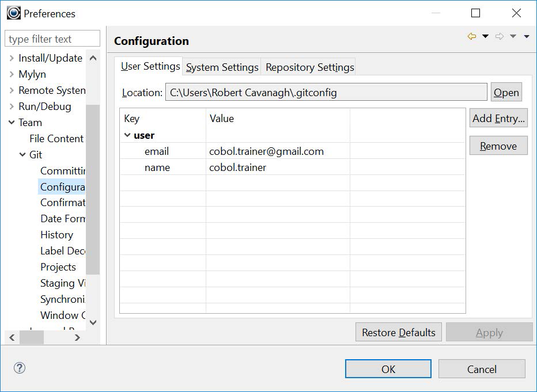The width and height of the screenshot is (537, 392).
Task: Collapse the user section in key table
Action: (x=127, y=135)
